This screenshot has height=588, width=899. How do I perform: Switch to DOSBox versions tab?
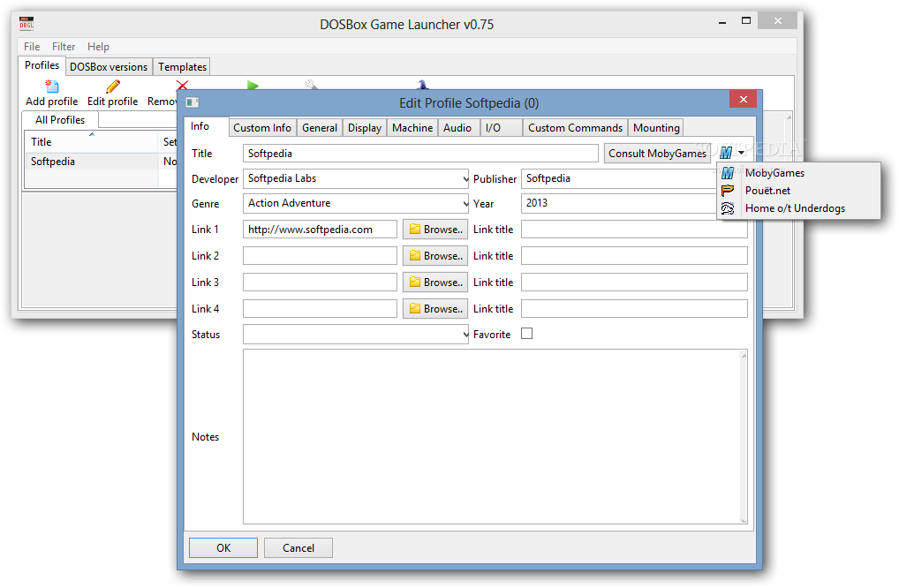point(109,67)
